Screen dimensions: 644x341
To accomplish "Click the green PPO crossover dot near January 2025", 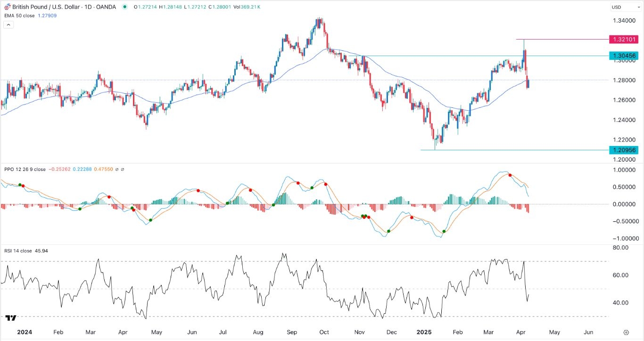I will coord(444,231).
